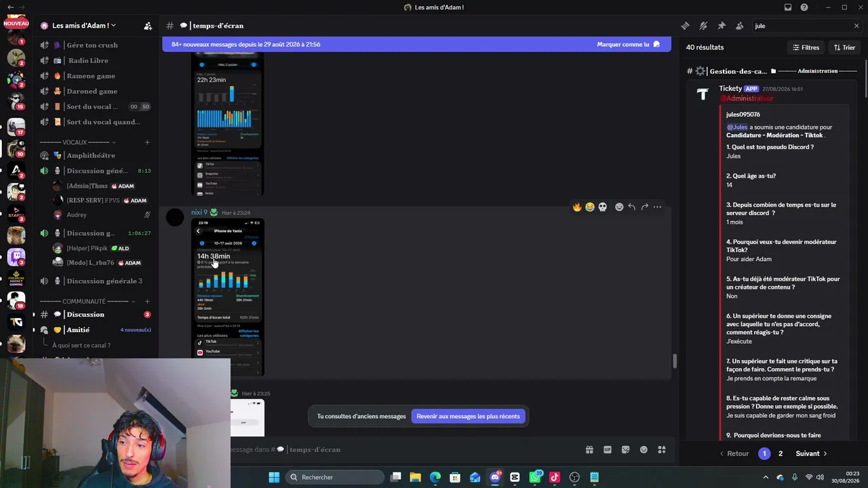Open the apps launcher in message bar
Screen dimensions: 868x488
pyautogui.click(x=662, y=449)
